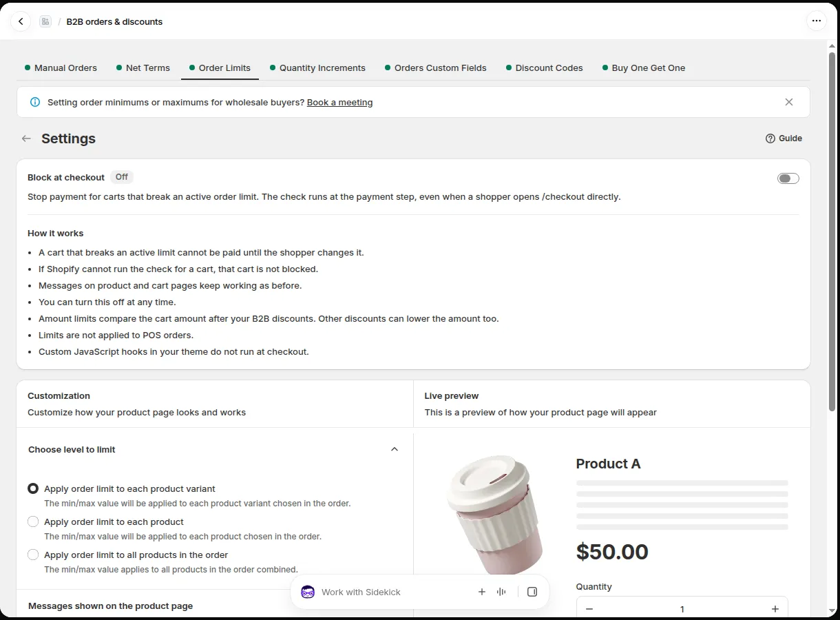Go back using the arrow beside Settings

click(x=26, y=138)
